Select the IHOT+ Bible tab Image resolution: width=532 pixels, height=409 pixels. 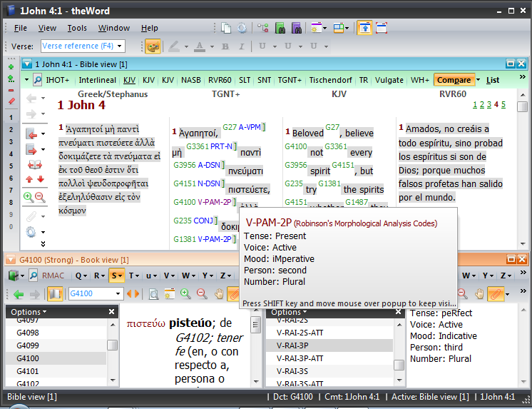(x=57, y=80)
